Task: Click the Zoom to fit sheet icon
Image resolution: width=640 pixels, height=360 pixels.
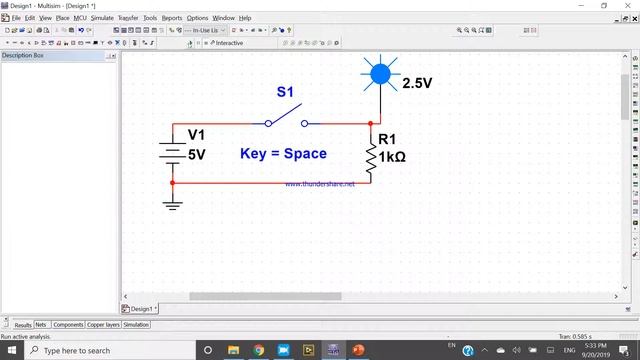Action: [x=481, y=30]
